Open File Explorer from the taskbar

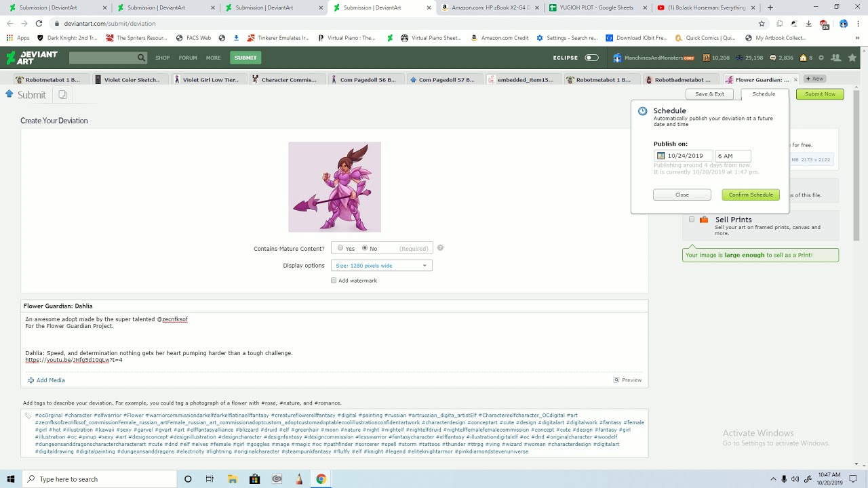[x=232, y=479]
